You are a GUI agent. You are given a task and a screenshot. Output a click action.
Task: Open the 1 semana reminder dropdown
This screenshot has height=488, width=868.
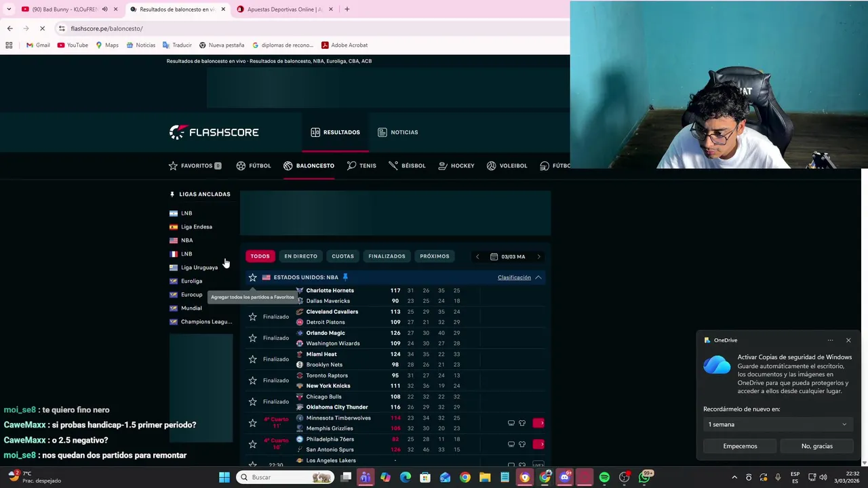tap(777, 424)
